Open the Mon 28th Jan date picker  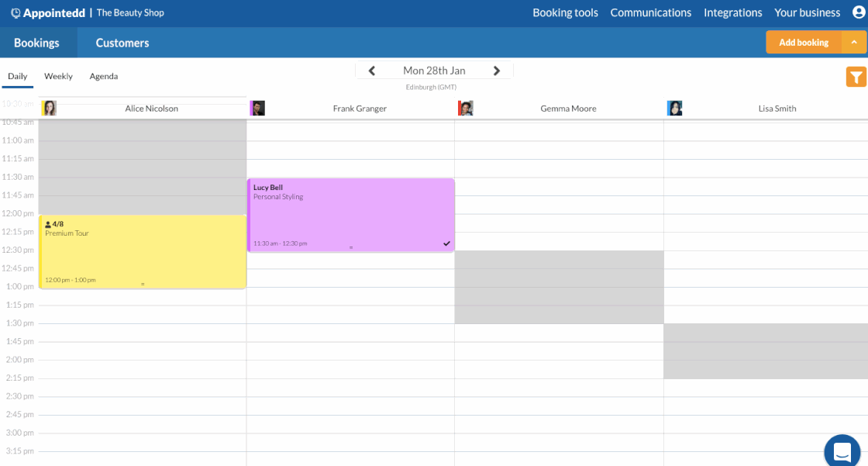pos(434,71)
